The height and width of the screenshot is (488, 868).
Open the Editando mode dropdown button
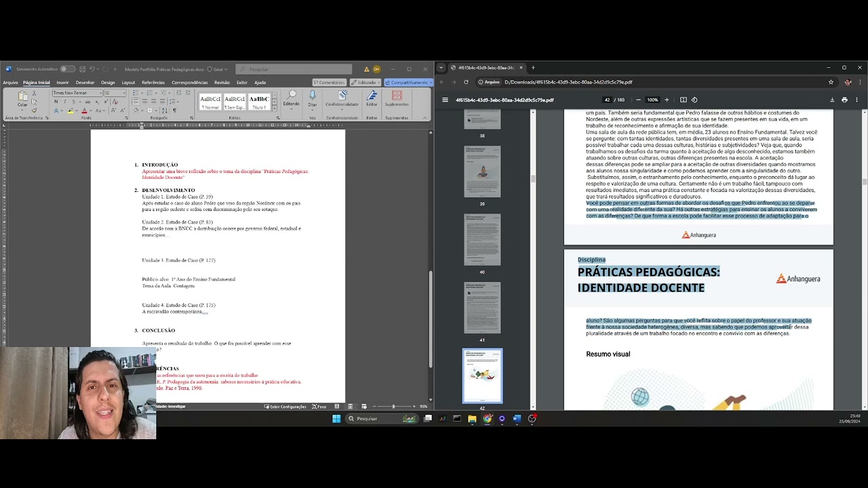(366, 83)
